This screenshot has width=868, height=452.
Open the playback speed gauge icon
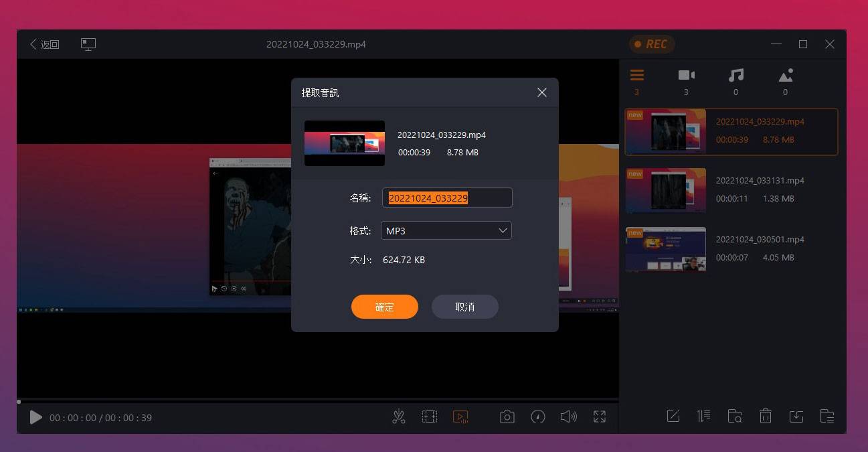click(x=537, y=417)
